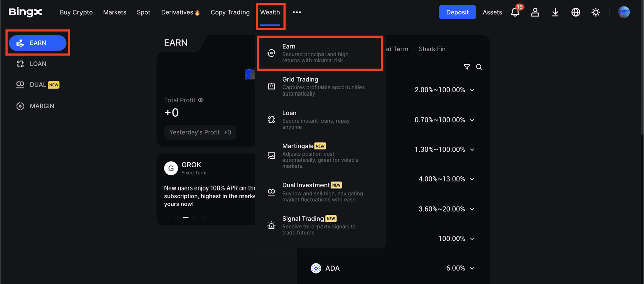The width and height of the screenshot is (644, 284).
Task: Click the download app icon
Action: (x=555, y=12)
